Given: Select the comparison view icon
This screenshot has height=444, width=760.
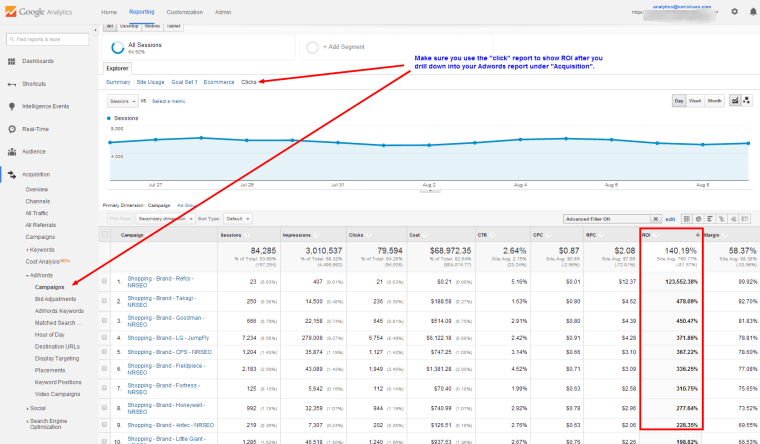Looking at the screenshot, I should tap(721, 219).
